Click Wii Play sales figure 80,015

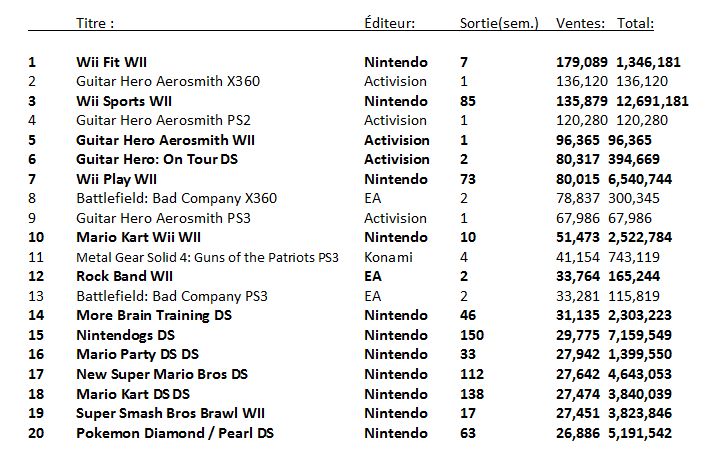coord(577,179)
